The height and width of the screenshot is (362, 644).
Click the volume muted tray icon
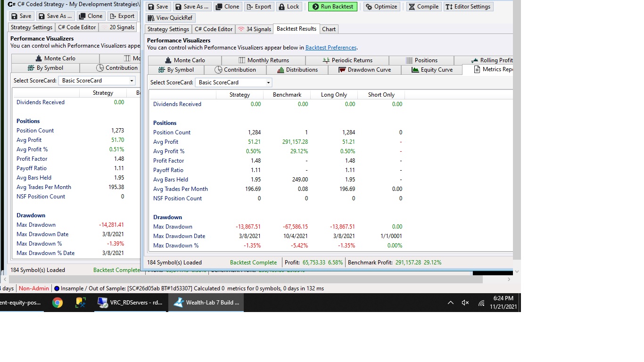[x=465, y=303]
